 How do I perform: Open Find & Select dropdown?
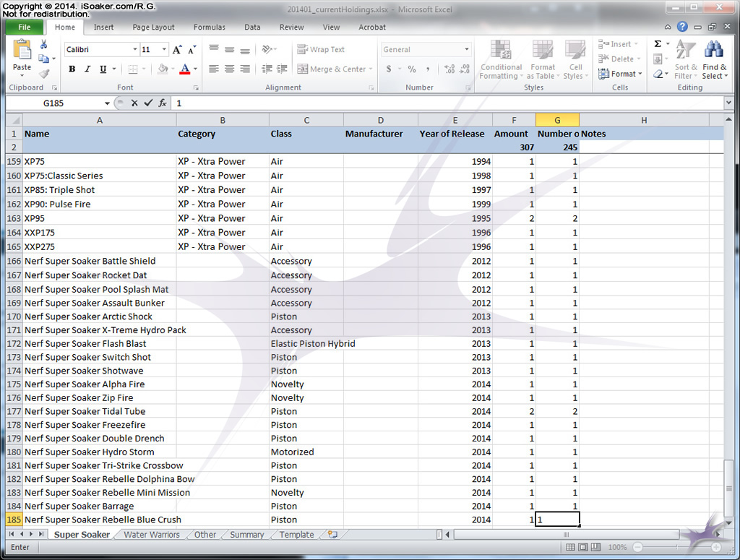tap(714, 60)
